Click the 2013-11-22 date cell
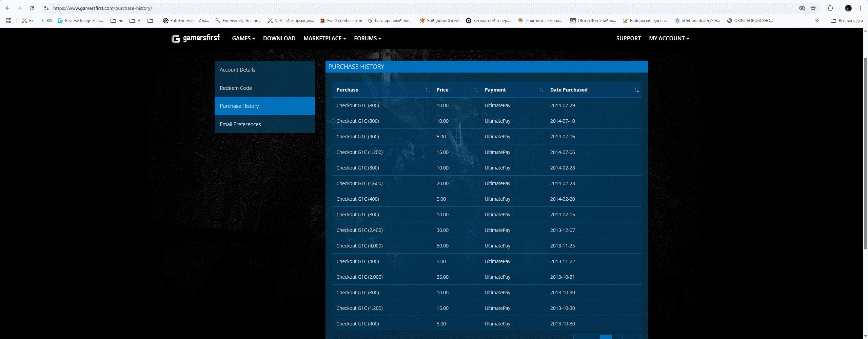The width and height of the screenshot is (868, 339). (563, 261)
